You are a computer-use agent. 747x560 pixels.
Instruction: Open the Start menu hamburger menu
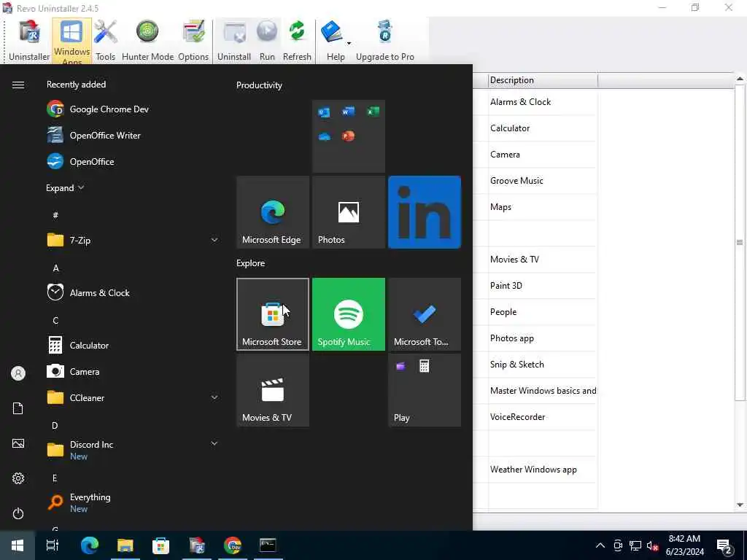click(18, 85)
